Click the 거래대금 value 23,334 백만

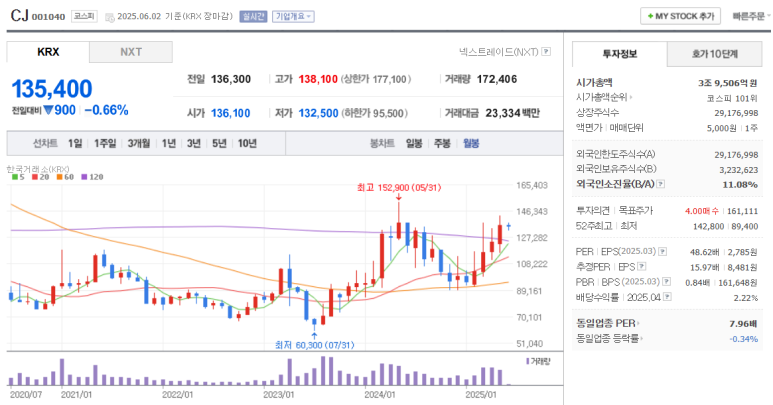(513, 113)
